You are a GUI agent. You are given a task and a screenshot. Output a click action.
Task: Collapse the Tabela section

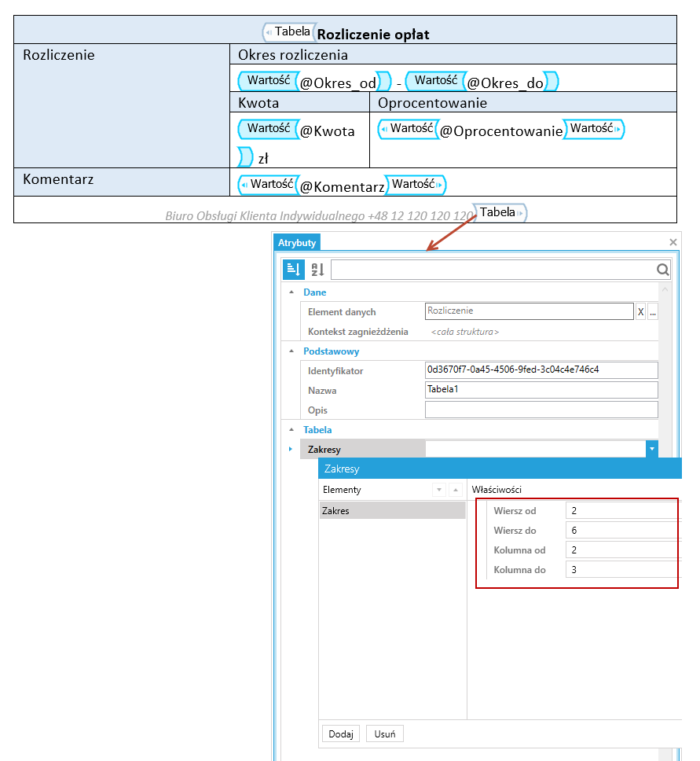pyautogui.click(x=291, y=429)
